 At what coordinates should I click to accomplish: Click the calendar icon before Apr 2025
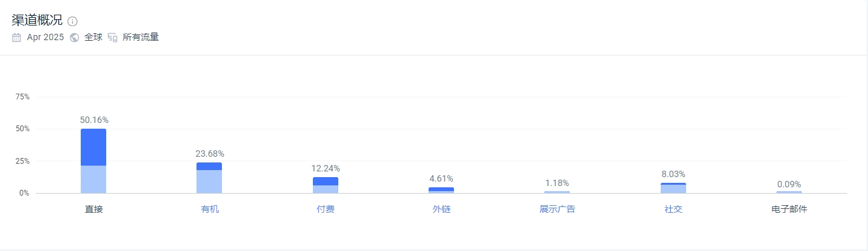(x=17, y=38)
